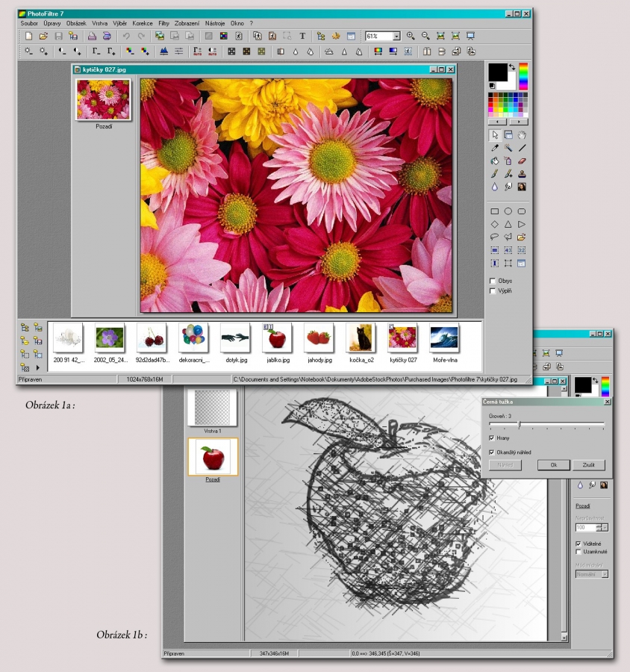Select the Eyedropper color picker tool
Image resolution: width=630 pixels, height=672 pixels.
[x=494, y=148]
